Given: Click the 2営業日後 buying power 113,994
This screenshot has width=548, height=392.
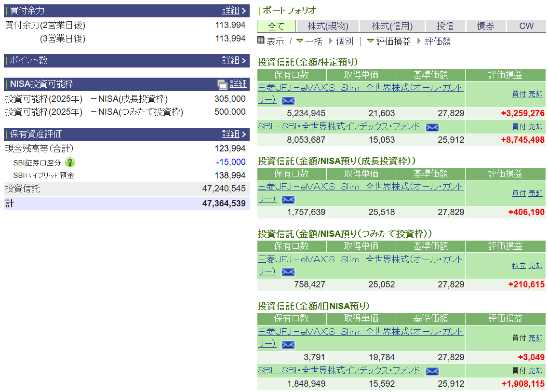Looking at the screenshot, I should [230, 25].
